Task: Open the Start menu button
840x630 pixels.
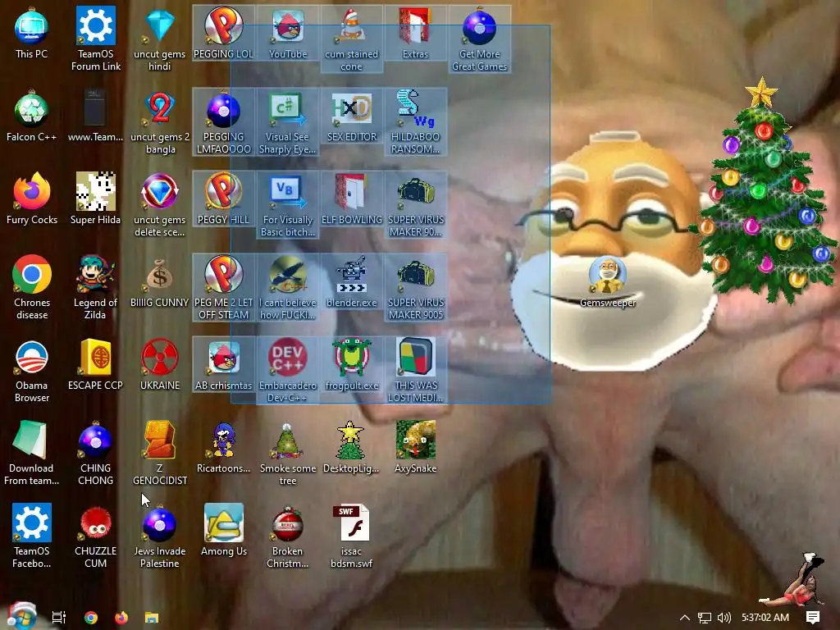Action: pyautogui.click(x=21, y=617)
